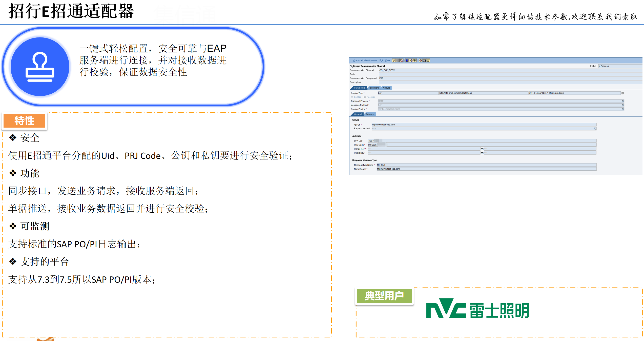
Task: Open the Edit menu
Action: click(x=381, y=61)
